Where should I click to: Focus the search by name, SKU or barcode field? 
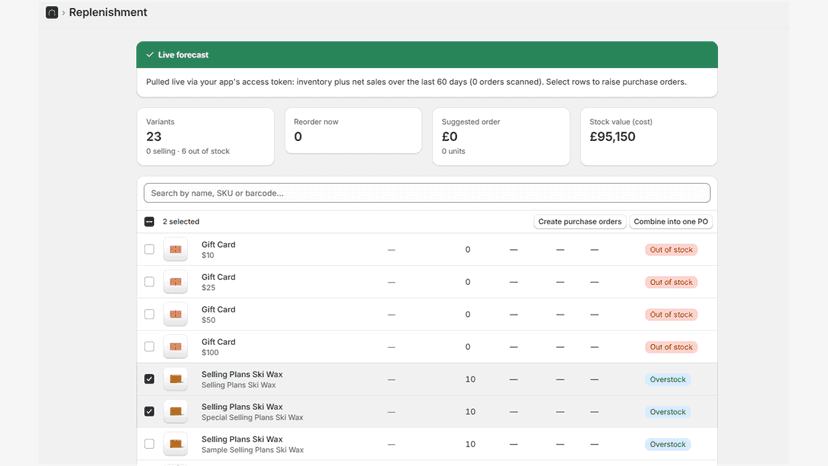tap(427, 193)
